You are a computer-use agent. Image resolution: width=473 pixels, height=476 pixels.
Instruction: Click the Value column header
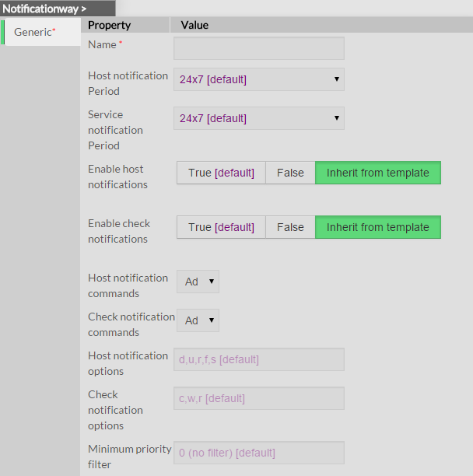click(x=194, y=25)
